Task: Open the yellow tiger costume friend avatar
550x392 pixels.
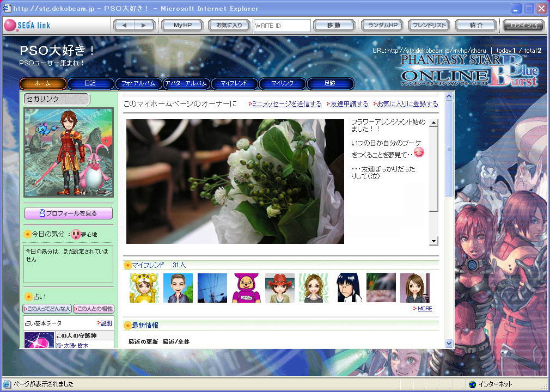Action: tap(144, 288)
